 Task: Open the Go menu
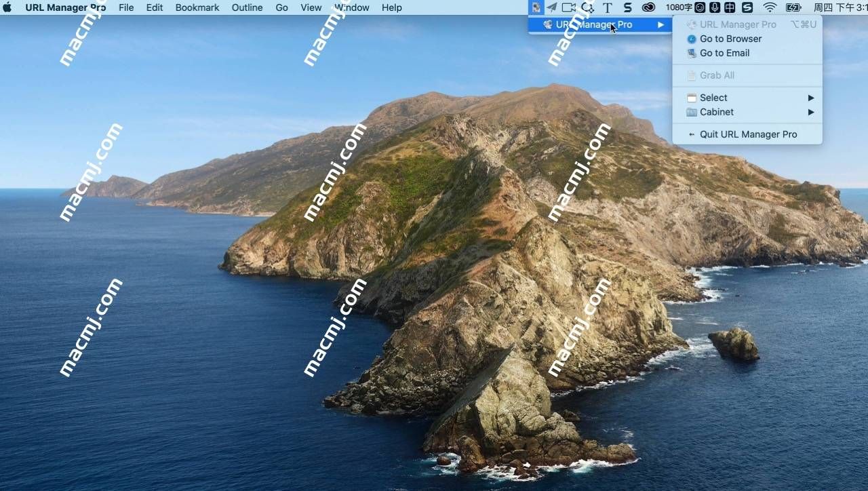pos(282,7)
